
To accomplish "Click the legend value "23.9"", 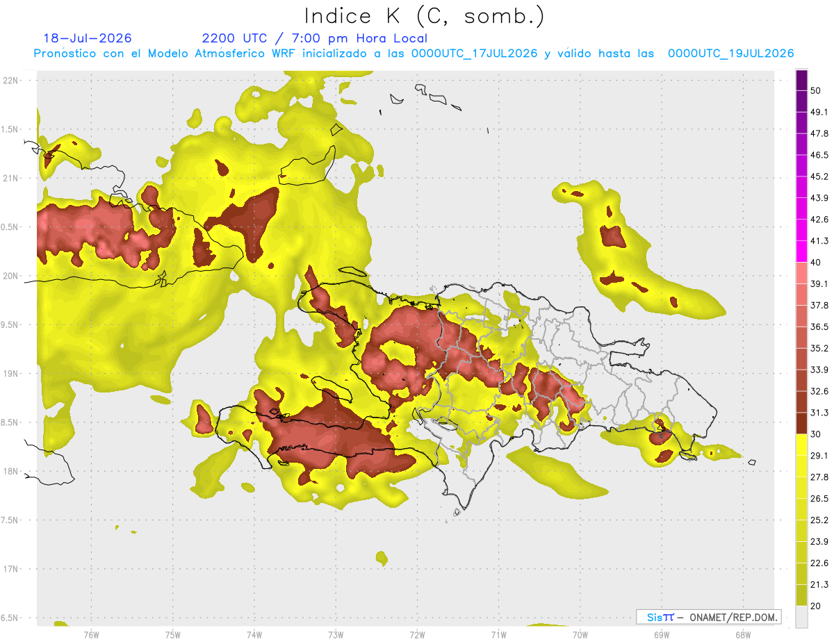I will [819, 542].
